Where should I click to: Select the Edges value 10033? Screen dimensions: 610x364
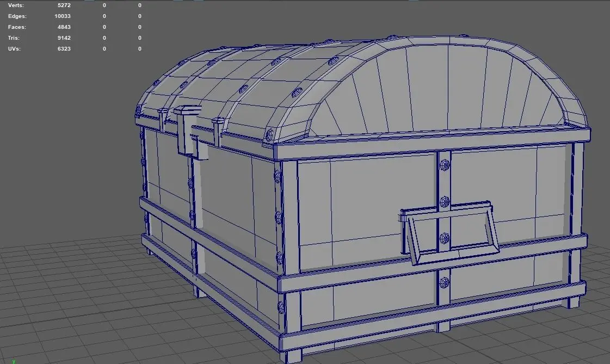click(x=63, y=16)
